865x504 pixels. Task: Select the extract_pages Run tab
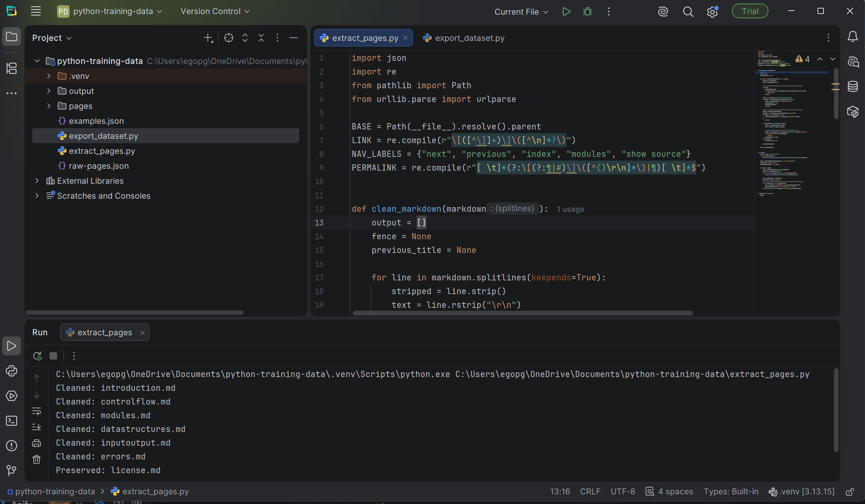point(105,332)
